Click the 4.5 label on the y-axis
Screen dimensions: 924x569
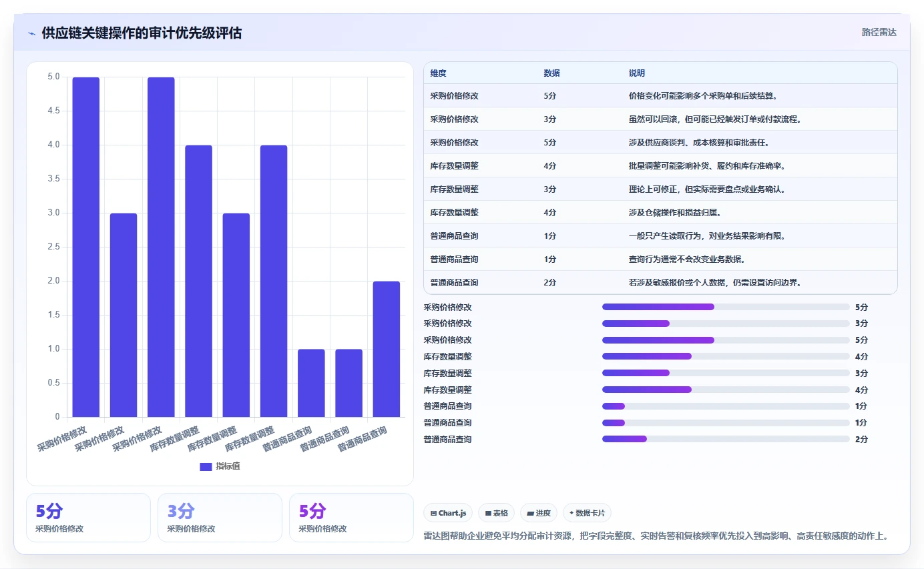[x=53, y=111]
